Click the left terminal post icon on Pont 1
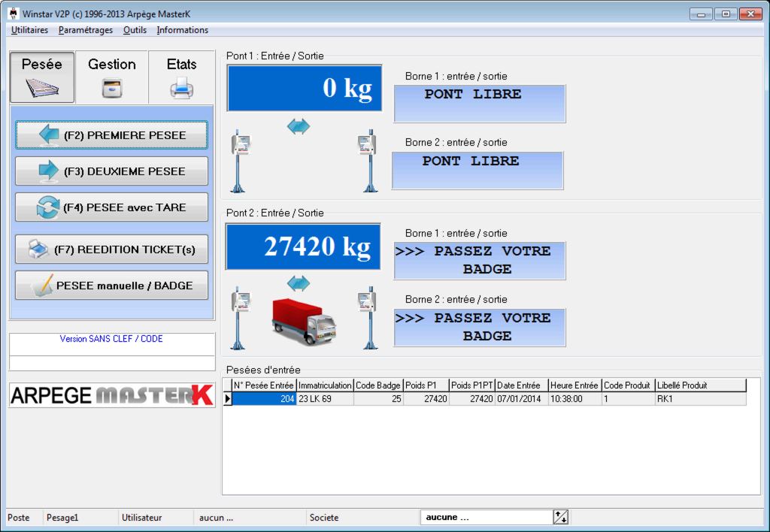This screenshot has width=770, height=532. coord(241,161)
